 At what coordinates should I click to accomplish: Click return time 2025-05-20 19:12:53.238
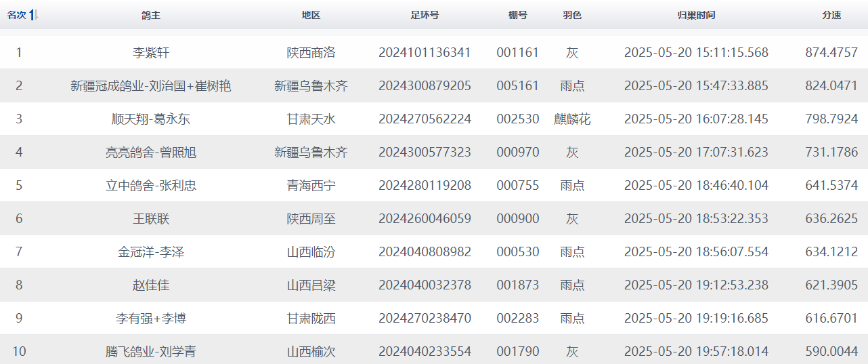coord(696,285)
